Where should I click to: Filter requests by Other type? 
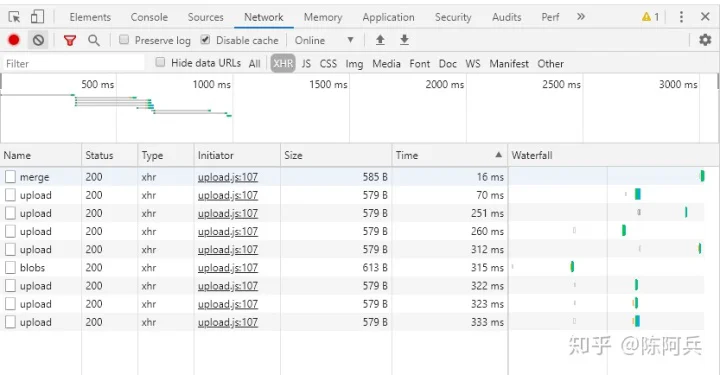(x=551, y=64)
